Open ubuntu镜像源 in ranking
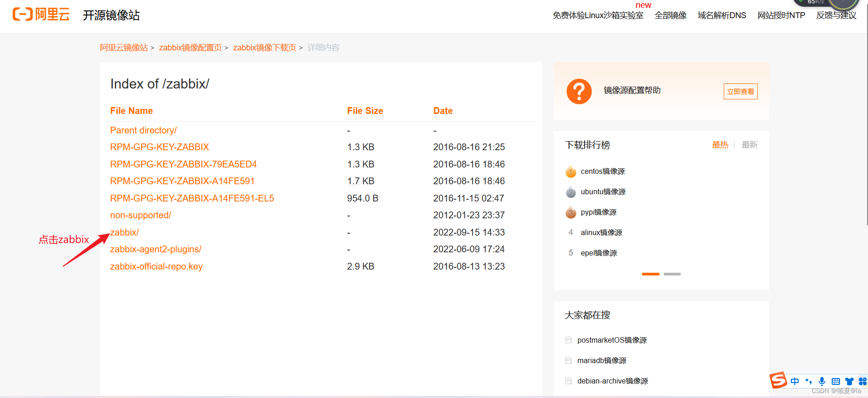 click(603, 192)
